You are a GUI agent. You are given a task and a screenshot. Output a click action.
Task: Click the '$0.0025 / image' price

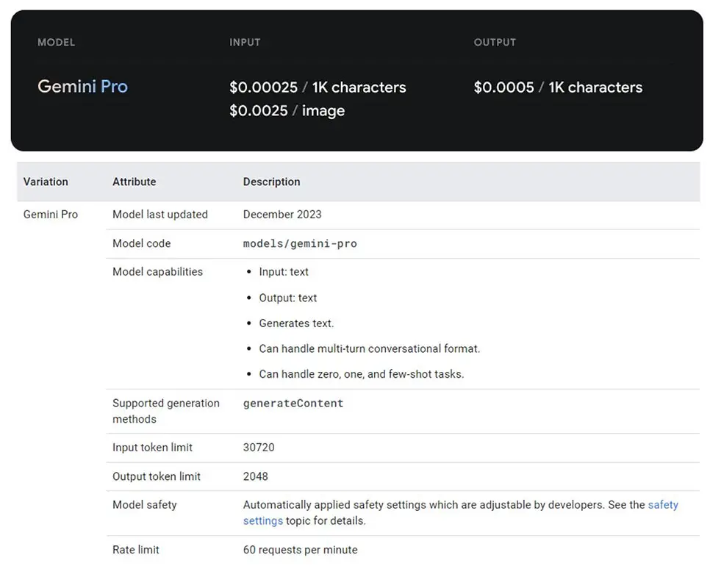click(287, 110)
